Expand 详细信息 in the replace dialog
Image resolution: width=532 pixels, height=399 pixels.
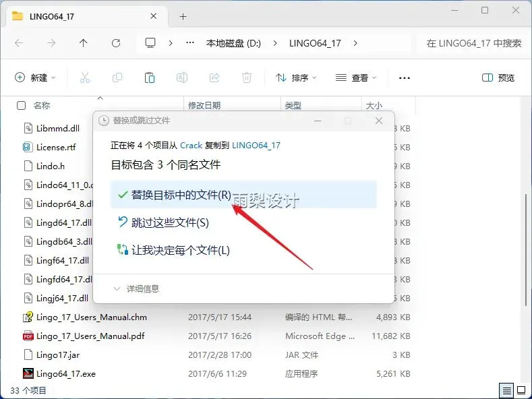pos(136,288)
